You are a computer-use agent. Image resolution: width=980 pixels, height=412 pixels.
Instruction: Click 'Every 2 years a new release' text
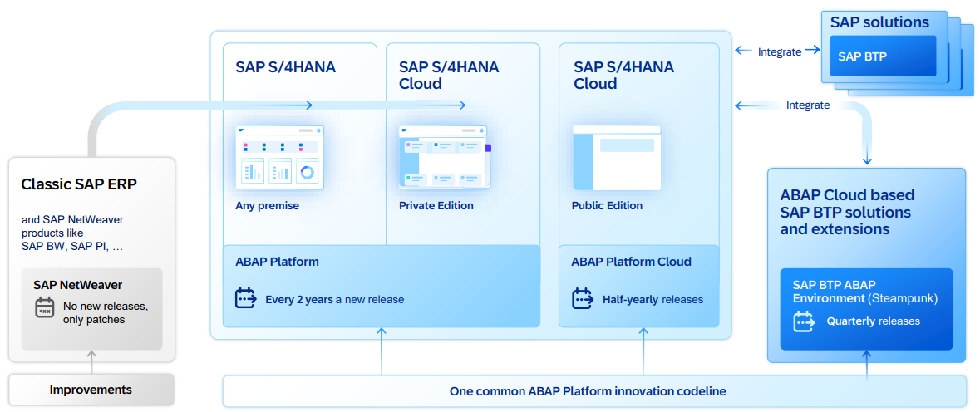point(334,300)
